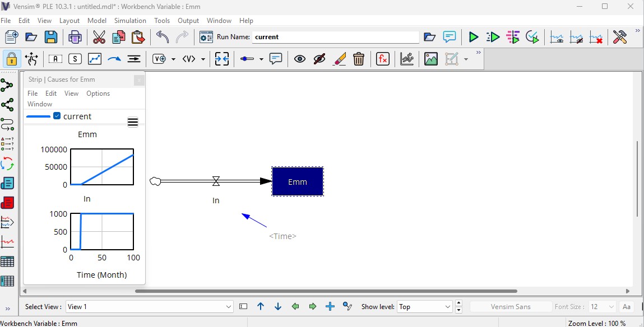Expand the Model Variable <V> dropdown arrow
Screen dimensions: 644x327
(203, 59)
